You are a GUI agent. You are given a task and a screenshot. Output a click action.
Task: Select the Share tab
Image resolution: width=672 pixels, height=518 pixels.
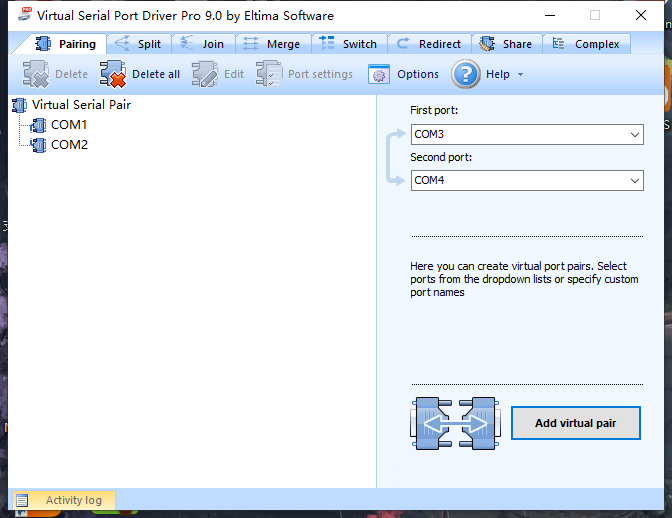(x=507, y=44)
